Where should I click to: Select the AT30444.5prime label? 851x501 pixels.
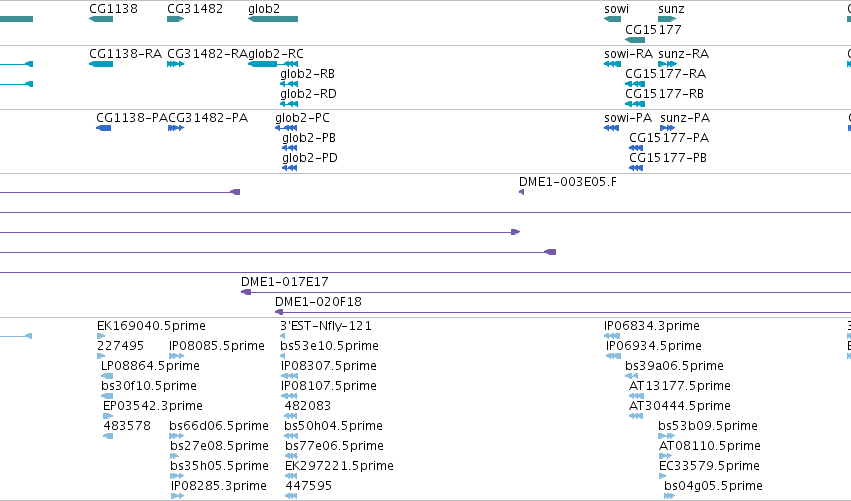pyautogui.click(x=680, y=406)
